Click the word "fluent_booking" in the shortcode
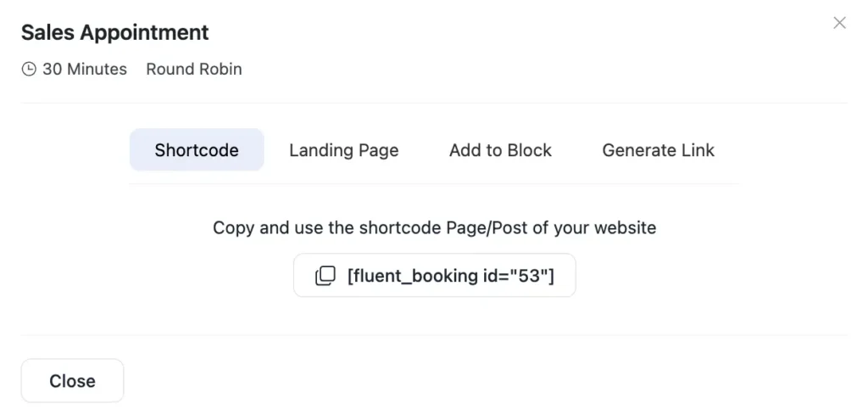 413,276
